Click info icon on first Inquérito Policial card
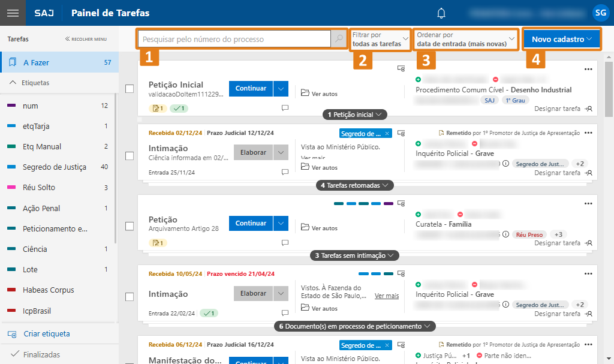 click(x=505, y=163)
